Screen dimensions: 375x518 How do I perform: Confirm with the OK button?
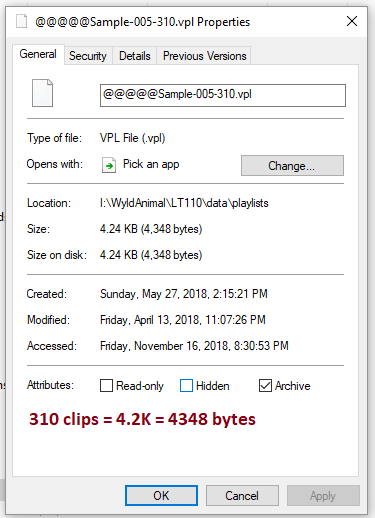click(x=161, y=496)
